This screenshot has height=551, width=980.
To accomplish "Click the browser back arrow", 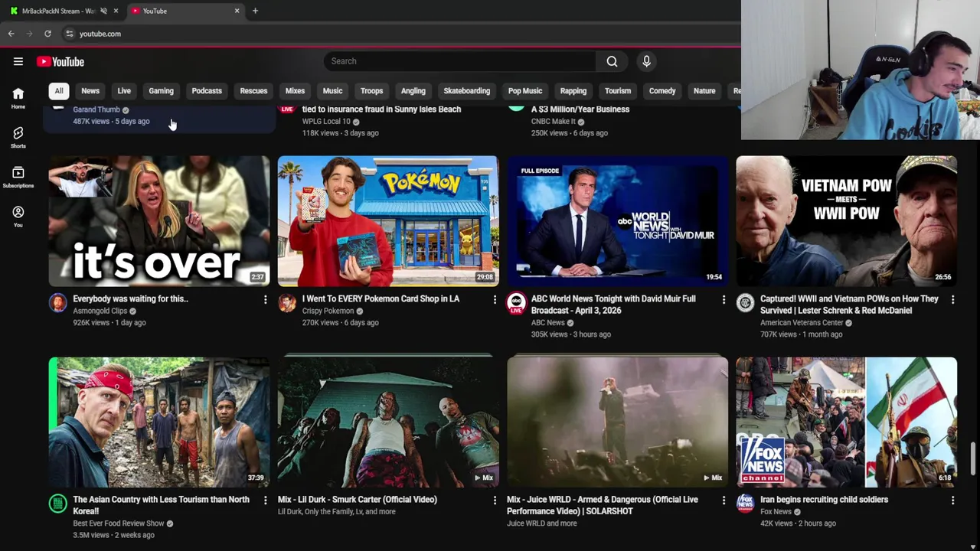I will pyautogui.click(x=11, y=34).
